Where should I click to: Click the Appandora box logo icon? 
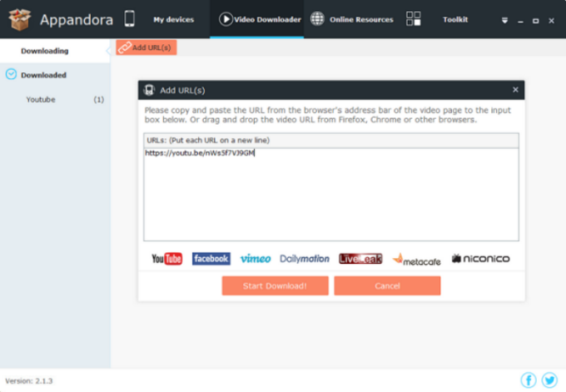tap(20, 19)
